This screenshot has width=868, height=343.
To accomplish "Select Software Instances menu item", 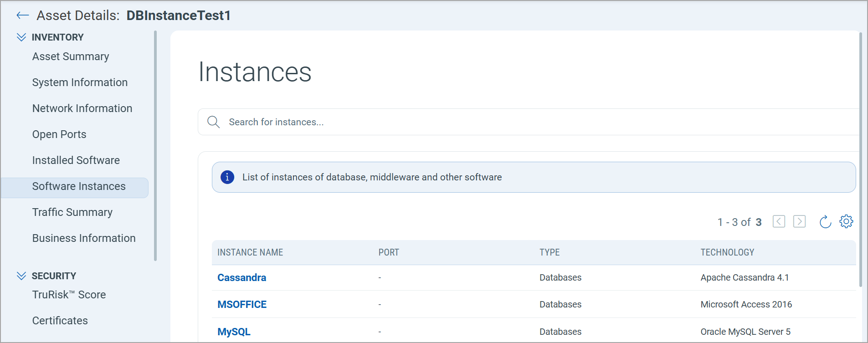I will click(75, 188).
